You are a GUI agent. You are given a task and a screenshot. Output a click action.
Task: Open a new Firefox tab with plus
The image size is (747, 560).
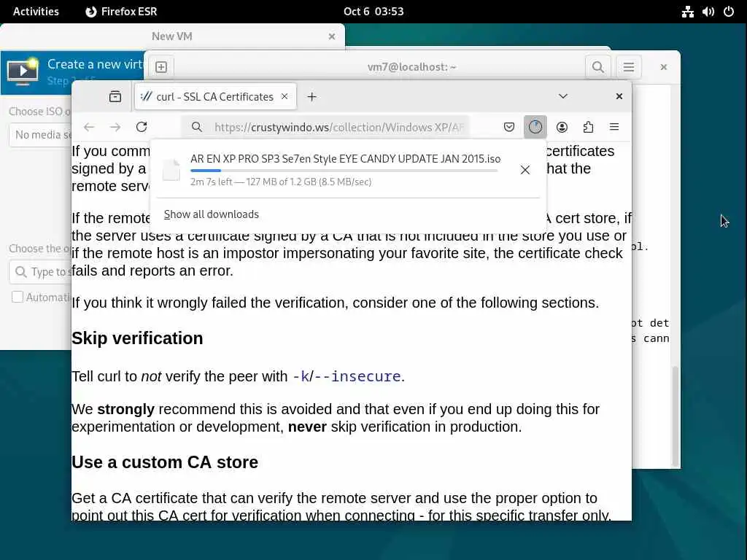point(311,97)
